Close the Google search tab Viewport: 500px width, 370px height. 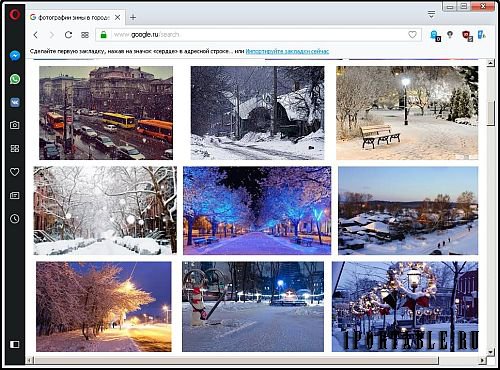click(118, 17)
